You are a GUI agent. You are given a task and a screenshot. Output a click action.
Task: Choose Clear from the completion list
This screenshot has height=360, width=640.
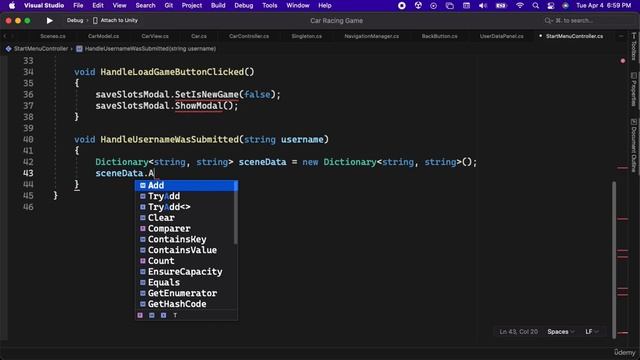[185, 218]
